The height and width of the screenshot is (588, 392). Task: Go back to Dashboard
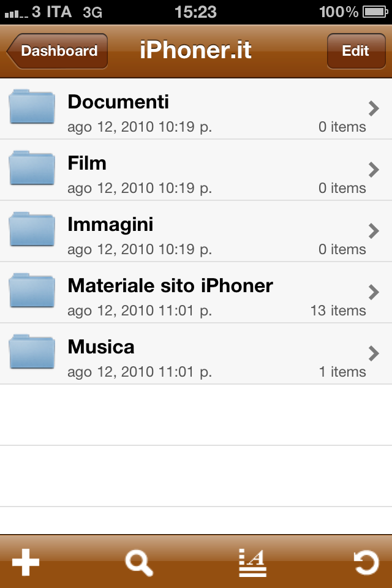[x=57, y=51]
